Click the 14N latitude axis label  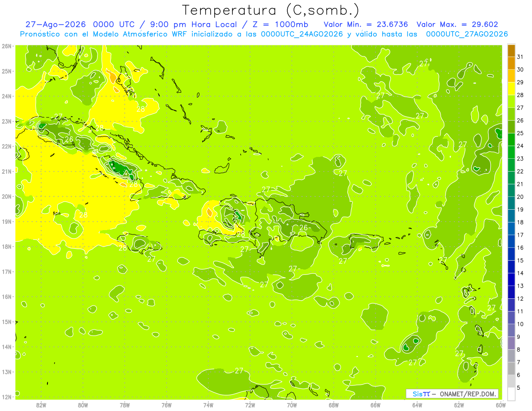pyautogui.click(x=7, y=347)
